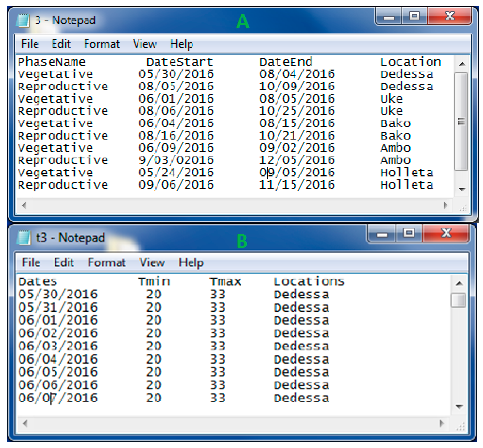Click first Ambo location entry

(396, 148)
